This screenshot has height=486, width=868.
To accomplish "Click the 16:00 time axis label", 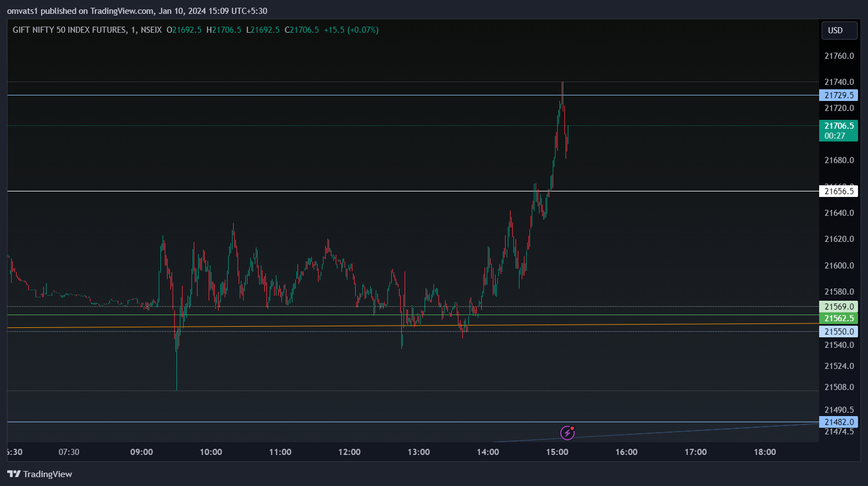I will point(627,452).
